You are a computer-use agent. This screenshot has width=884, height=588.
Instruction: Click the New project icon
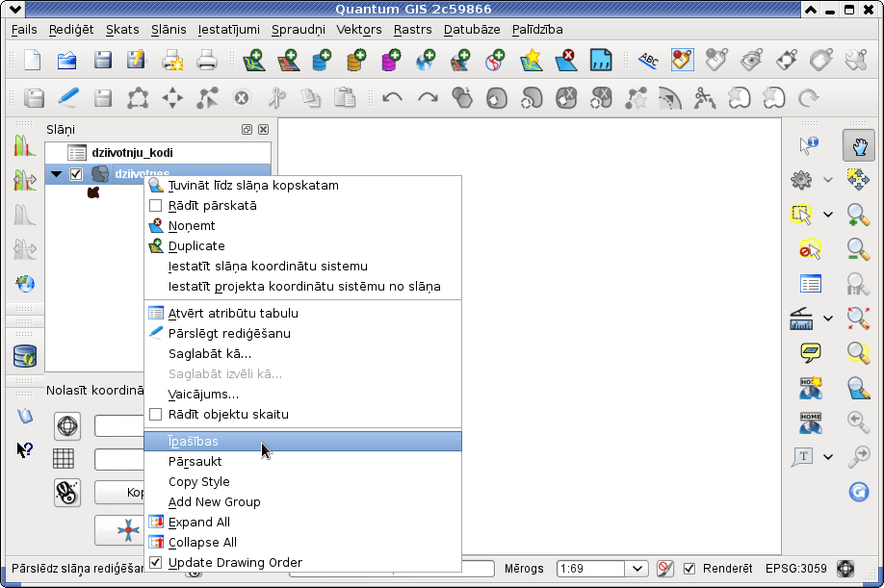pos(32,60)
